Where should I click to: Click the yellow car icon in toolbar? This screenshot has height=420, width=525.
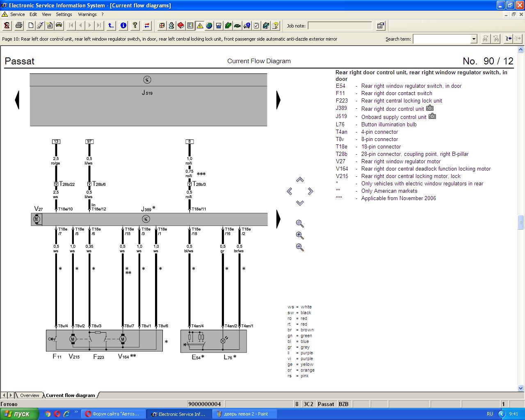[x=59, y=25]
